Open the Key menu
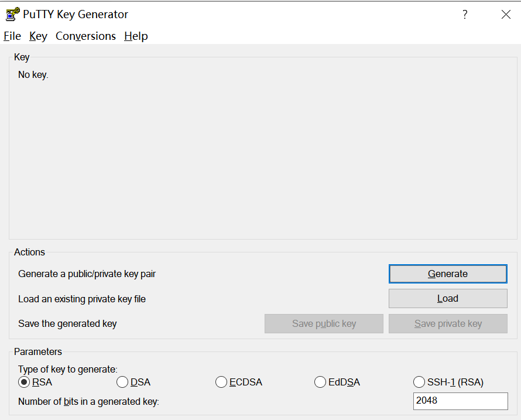The height and width of the screenshot is (420, 521). point(38,36)
